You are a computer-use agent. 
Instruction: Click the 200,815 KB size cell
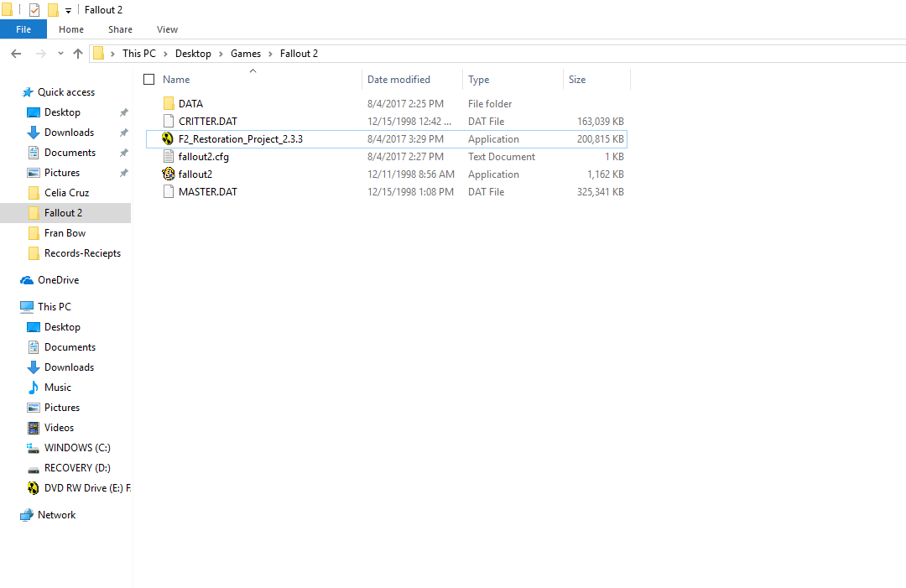[x=601, y=139]
